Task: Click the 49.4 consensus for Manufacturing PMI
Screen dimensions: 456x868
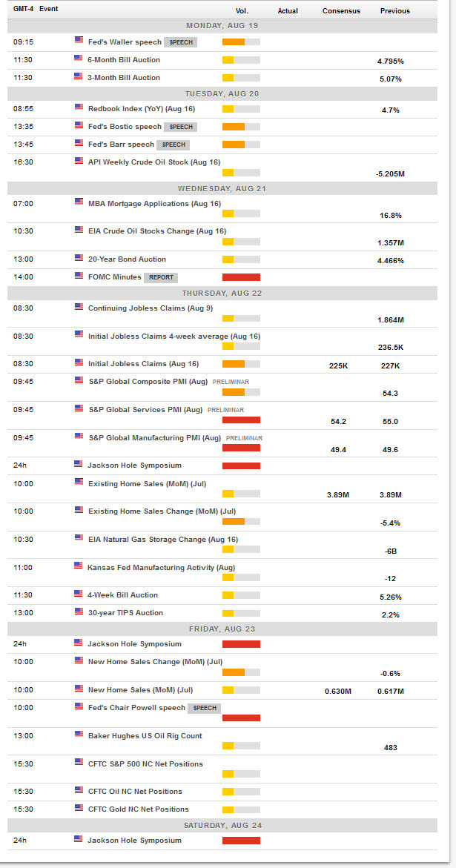Action: coord(339,449)
